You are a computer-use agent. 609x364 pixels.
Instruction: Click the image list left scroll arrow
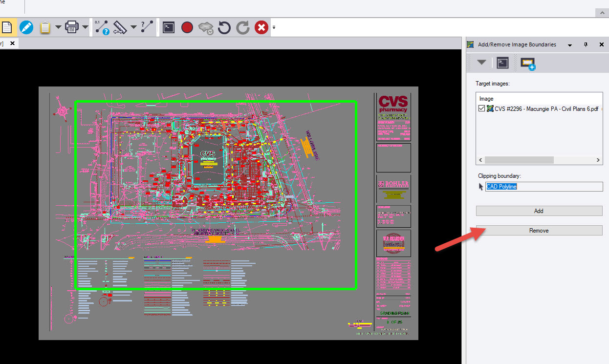point(480,160)
